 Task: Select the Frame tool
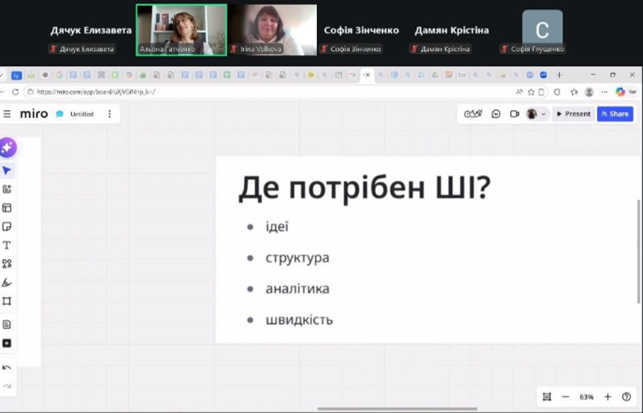[x=7, y=301]
